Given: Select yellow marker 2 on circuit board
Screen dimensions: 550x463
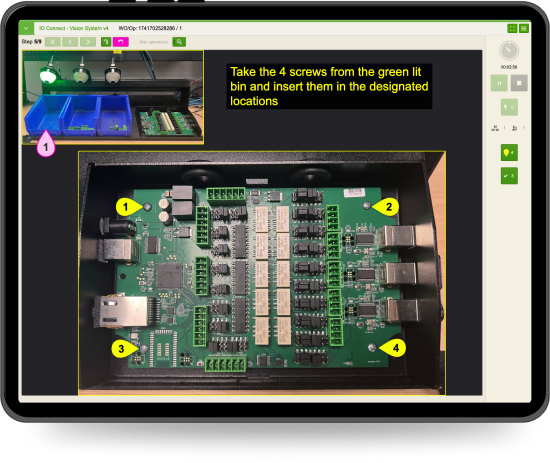Looking at the screenshot, I should [387, 207].
